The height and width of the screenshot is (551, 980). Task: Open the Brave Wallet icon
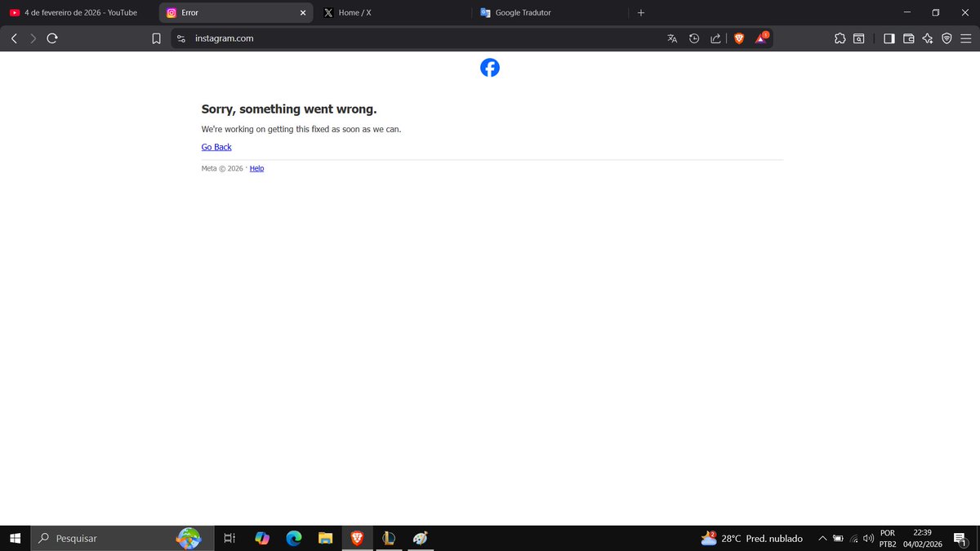click(x=908, y=38)
